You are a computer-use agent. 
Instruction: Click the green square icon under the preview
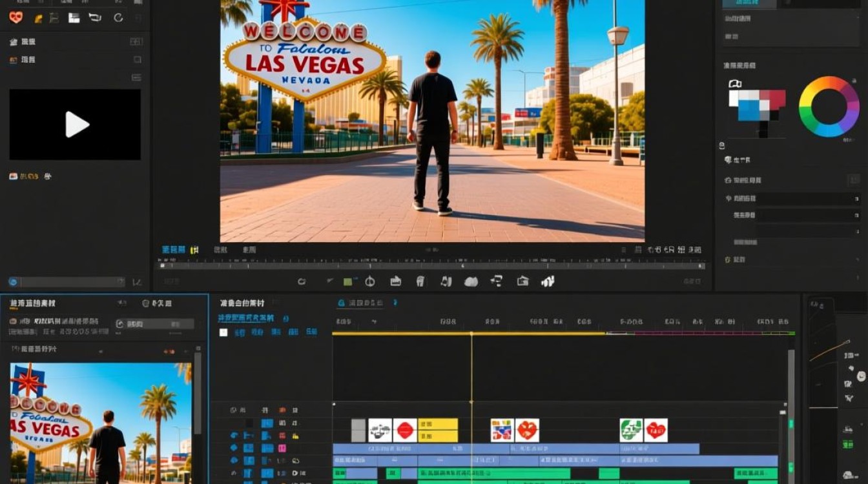tap(348, 281)
